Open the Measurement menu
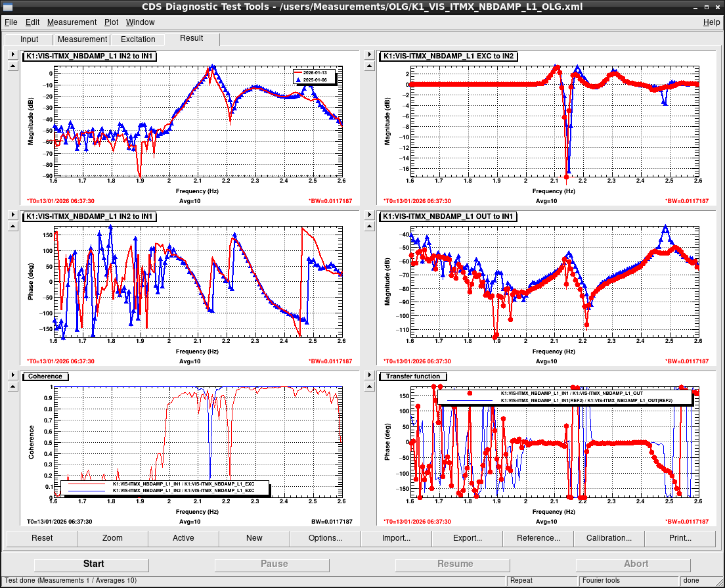 tap(72, 22)
